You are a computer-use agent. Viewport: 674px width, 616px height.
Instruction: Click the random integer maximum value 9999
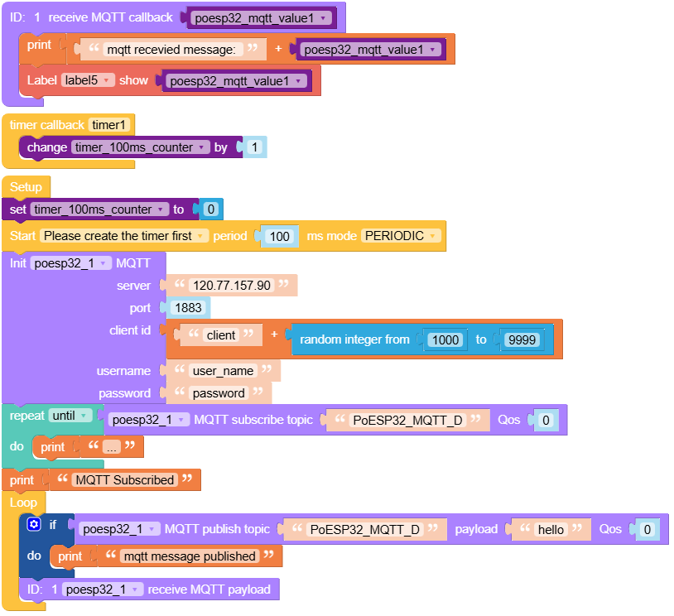pyautogui.click(x=522, y=339)
